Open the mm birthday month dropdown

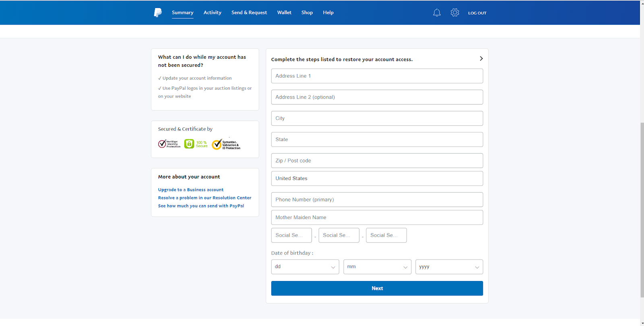coord(378,267)
